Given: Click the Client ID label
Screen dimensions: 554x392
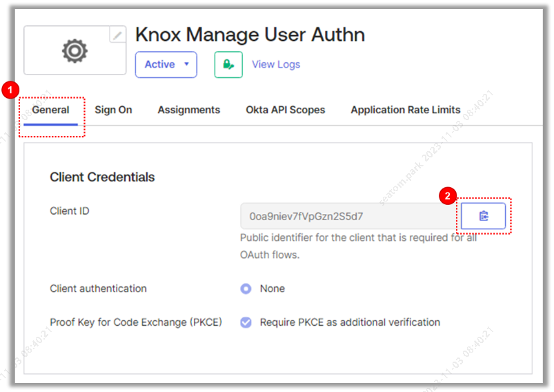Looking at the screenshot, I should 70,211.
